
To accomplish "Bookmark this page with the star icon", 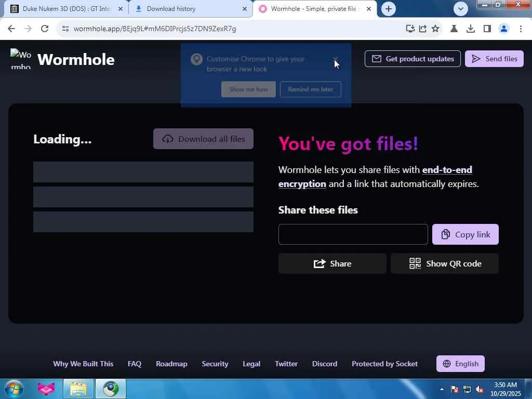I will pos(435,29).
